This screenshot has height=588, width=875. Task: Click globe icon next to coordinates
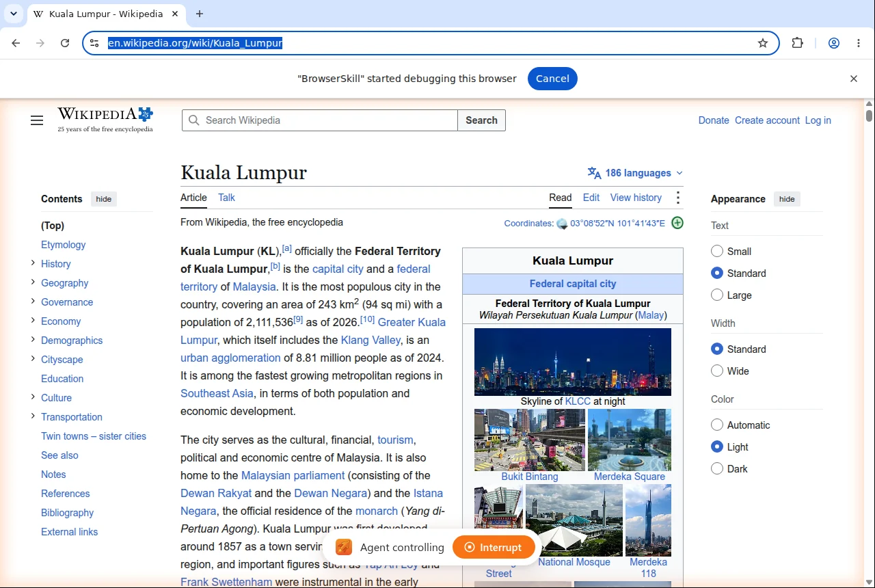[562, 224]
